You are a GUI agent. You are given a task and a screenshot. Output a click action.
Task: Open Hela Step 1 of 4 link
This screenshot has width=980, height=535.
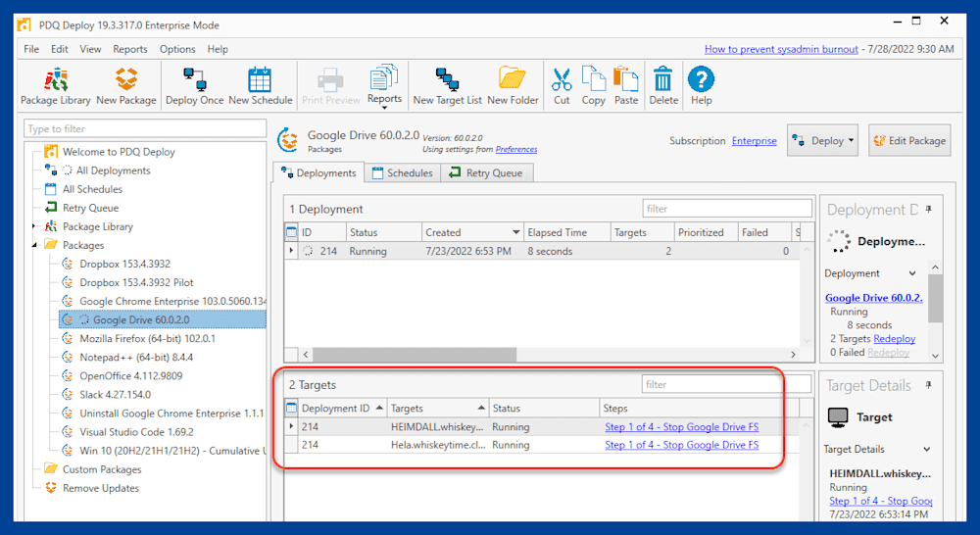pos(681,445)
